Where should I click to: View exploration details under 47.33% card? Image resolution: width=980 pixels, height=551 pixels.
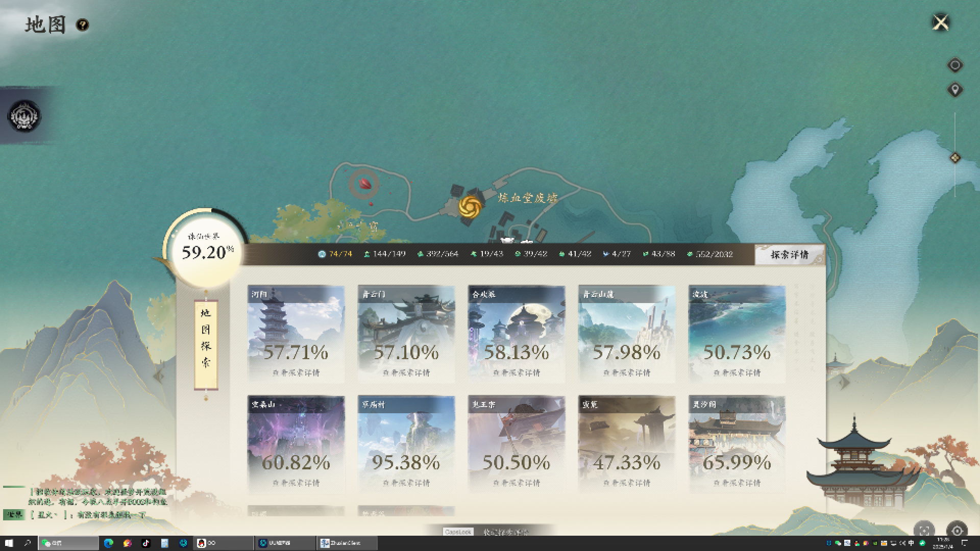[627, 483]
